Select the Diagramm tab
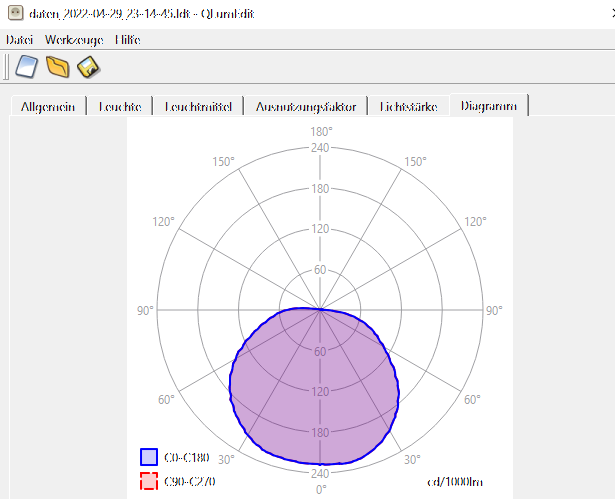The image size is (615, 499). [x=489, y=106]
